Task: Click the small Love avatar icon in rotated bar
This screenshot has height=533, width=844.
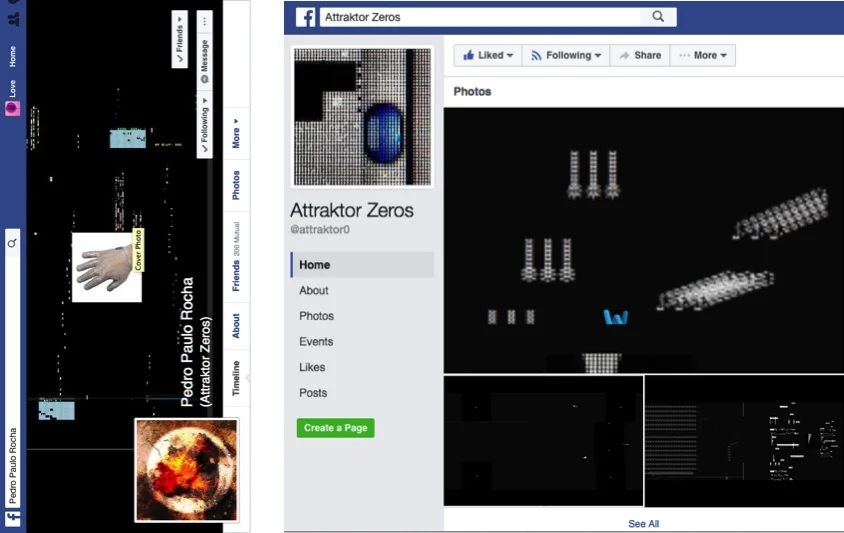Action: (x=12, y=109)
